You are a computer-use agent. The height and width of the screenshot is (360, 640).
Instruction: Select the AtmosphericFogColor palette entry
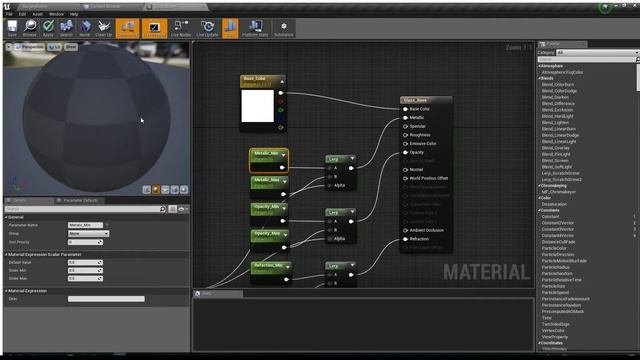(x=562, y=72)
